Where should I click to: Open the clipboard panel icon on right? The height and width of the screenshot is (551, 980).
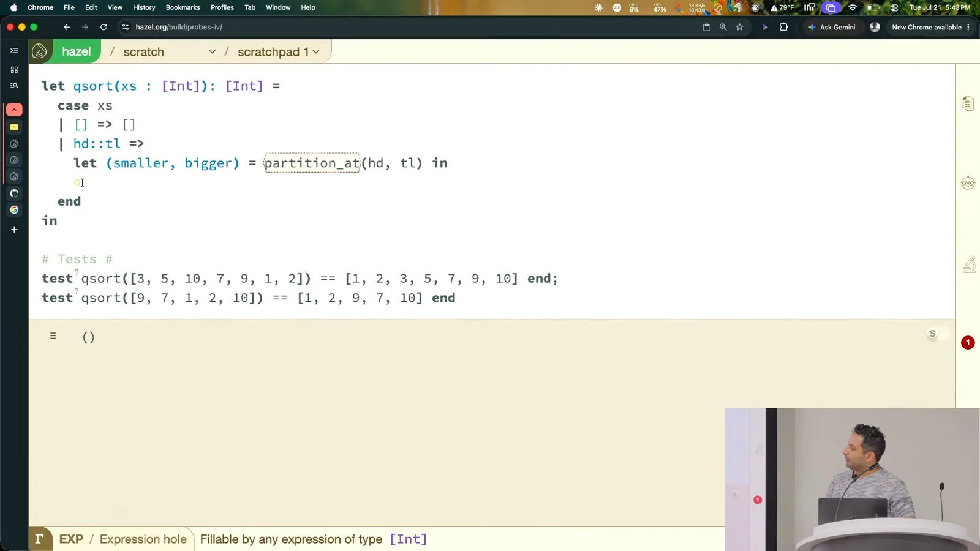(968, 103)
